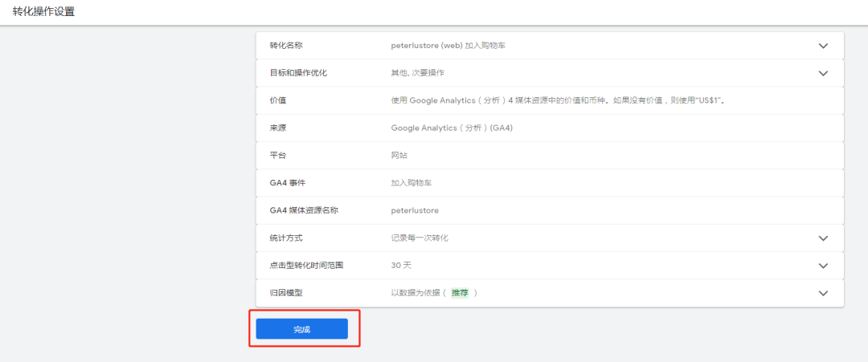Click the GA4 媒体资源名称 label

pos(303,210)
